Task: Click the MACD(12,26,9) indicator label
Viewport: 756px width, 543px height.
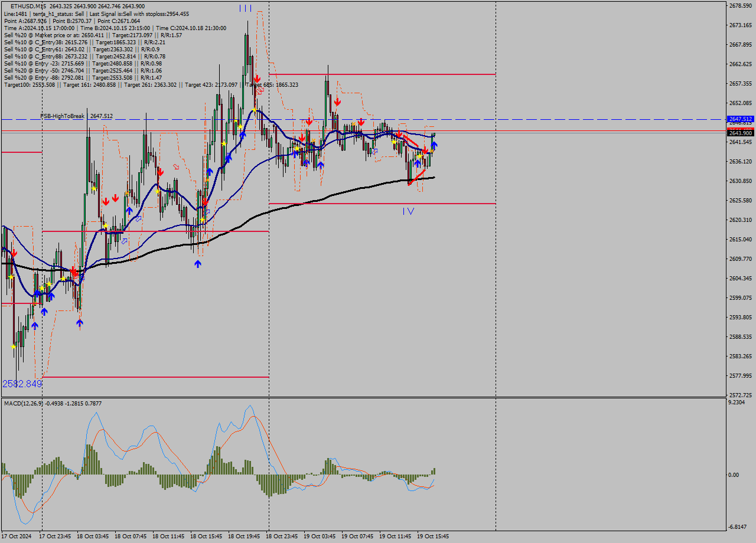Action: (53, 403)
